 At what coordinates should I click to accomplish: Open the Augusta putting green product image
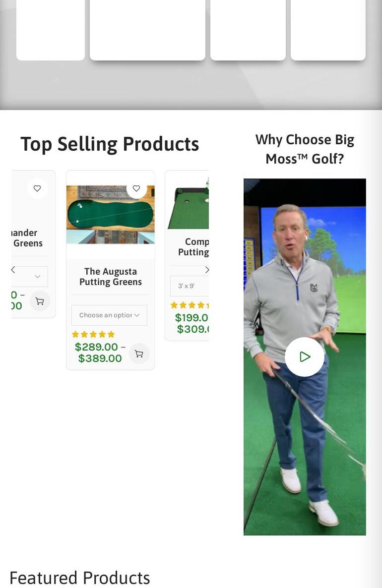click(110, 215)
